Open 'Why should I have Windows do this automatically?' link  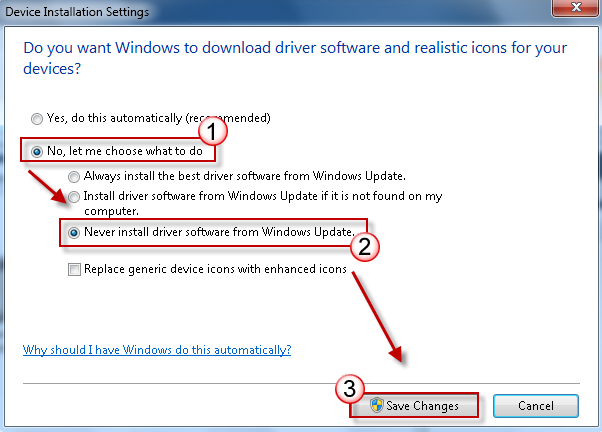point(157,350)
